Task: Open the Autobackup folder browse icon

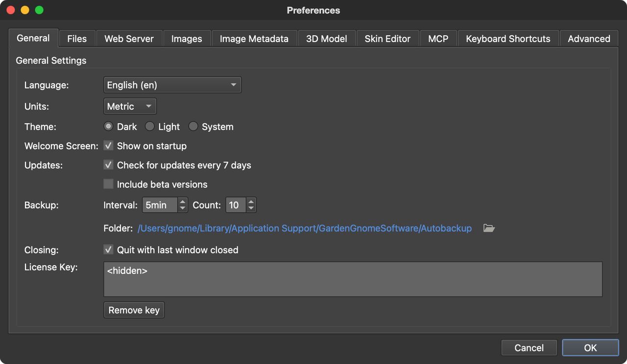Action: coord(489,228)
